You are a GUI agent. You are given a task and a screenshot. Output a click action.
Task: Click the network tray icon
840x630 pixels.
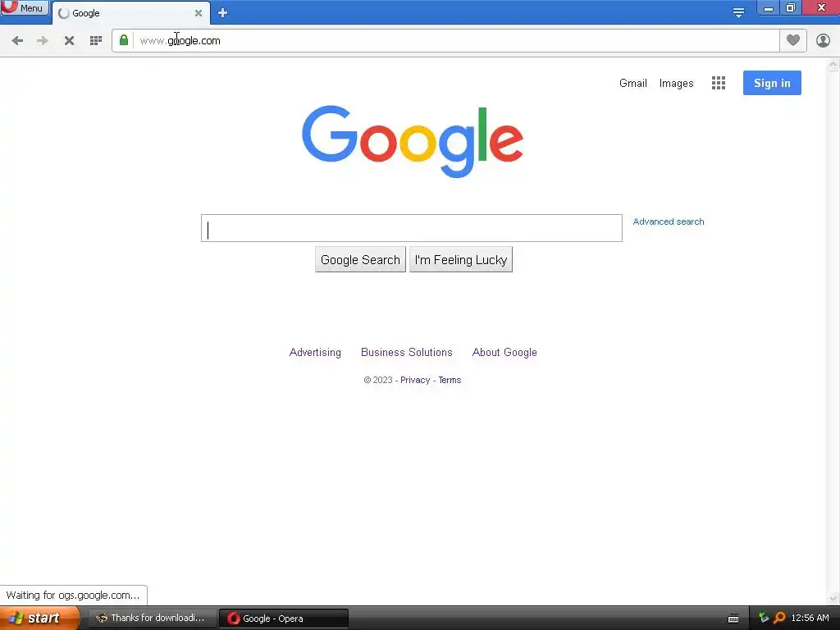click(764, 618)
